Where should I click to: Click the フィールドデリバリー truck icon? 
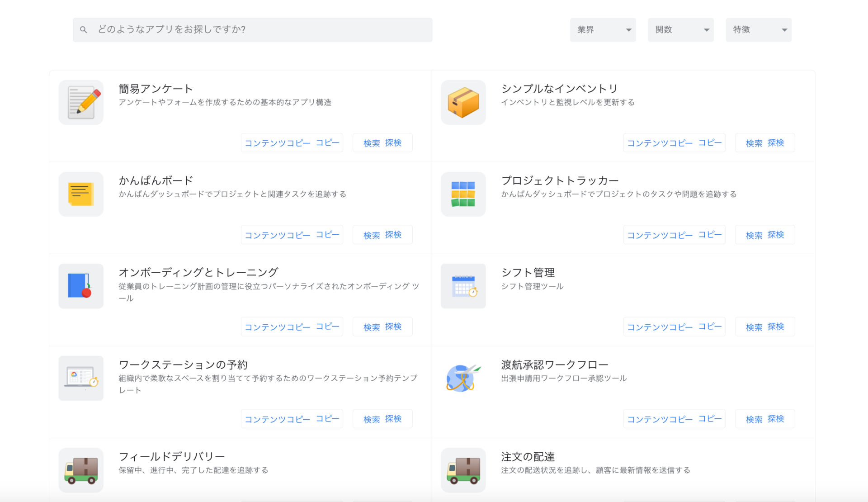click(x=81, y=470)
